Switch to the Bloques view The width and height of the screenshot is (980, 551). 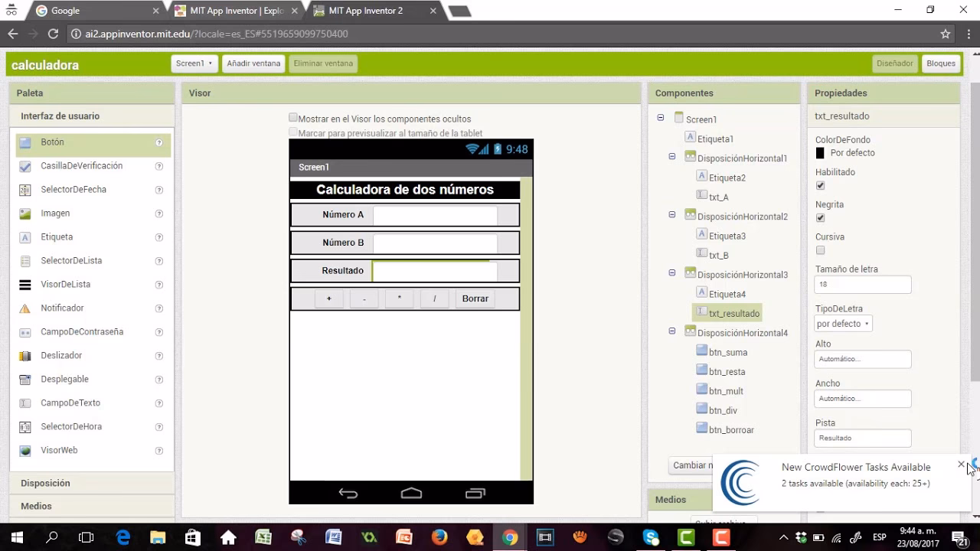coord(940,64)
